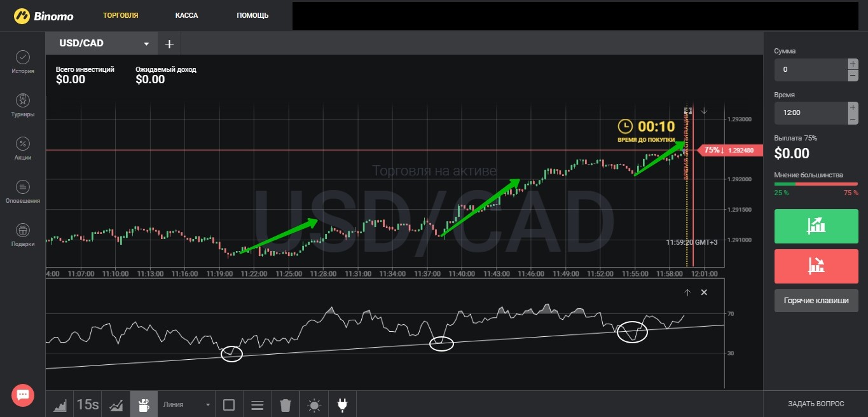This screenshot has height=417, width=868.
Task: Click the down arrow above price scale
Action: [x=704, y=111]
